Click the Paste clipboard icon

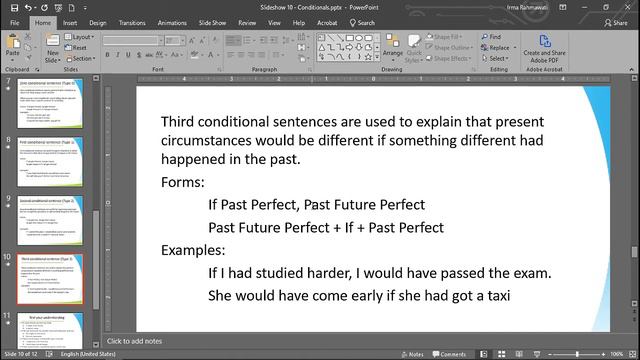tap(13, 42)
